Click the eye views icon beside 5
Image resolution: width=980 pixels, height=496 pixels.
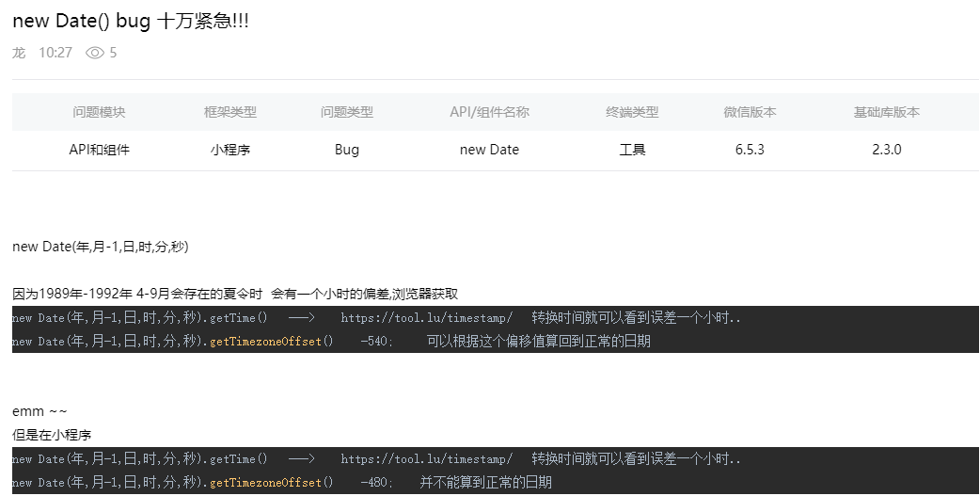click(94, 53)
